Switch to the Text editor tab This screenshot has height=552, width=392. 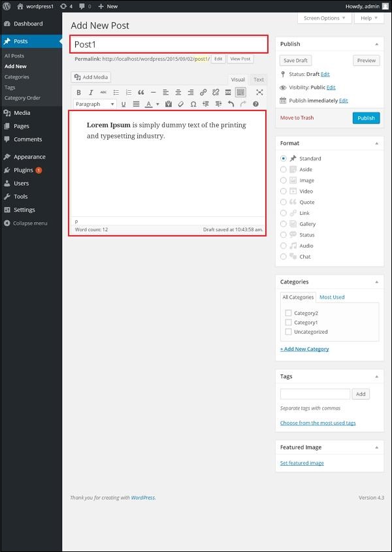[x=258, y=79]
